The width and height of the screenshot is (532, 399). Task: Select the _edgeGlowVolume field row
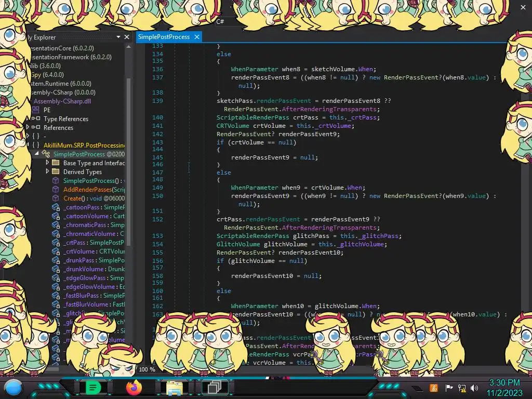94,286
